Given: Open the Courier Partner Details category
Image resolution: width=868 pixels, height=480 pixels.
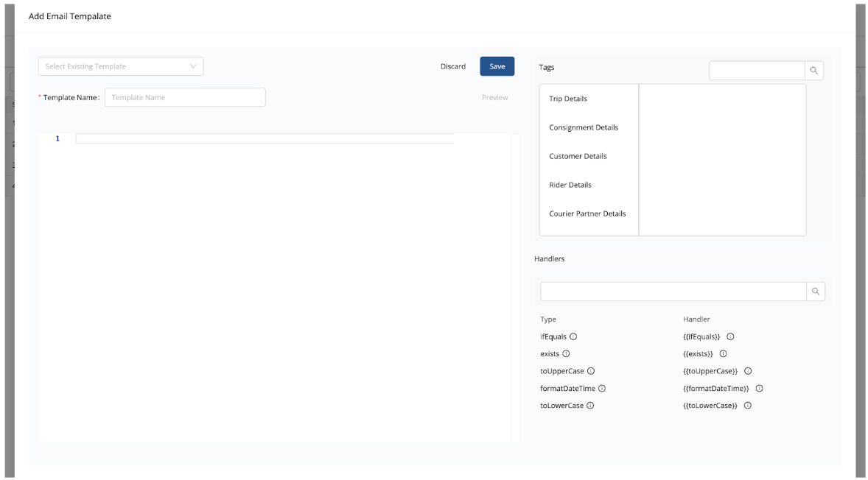Looking at the screenshot, I should pos(587,213).
